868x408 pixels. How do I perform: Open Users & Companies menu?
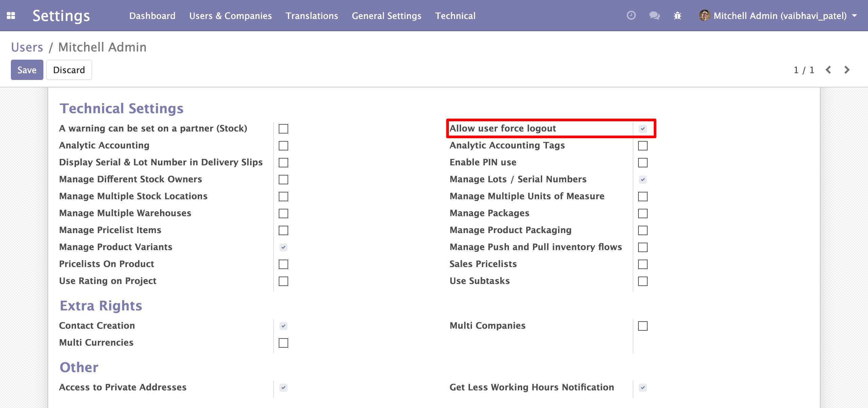pos(231,16)
